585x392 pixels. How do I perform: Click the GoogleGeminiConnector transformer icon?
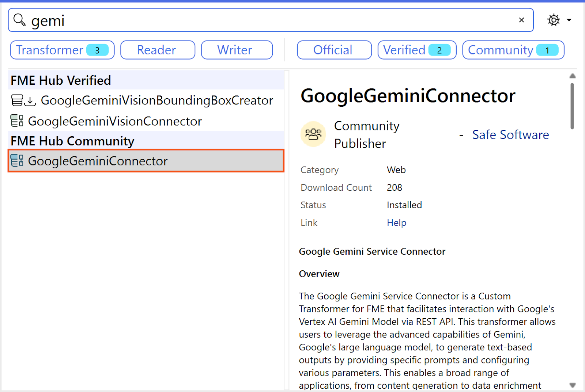pos(17,160)
